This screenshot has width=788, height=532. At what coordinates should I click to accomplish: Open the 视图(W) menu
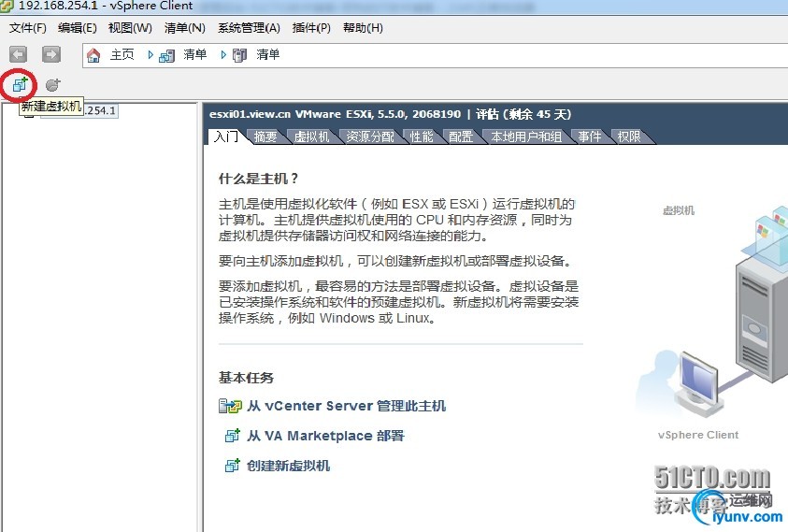[130, 28]
